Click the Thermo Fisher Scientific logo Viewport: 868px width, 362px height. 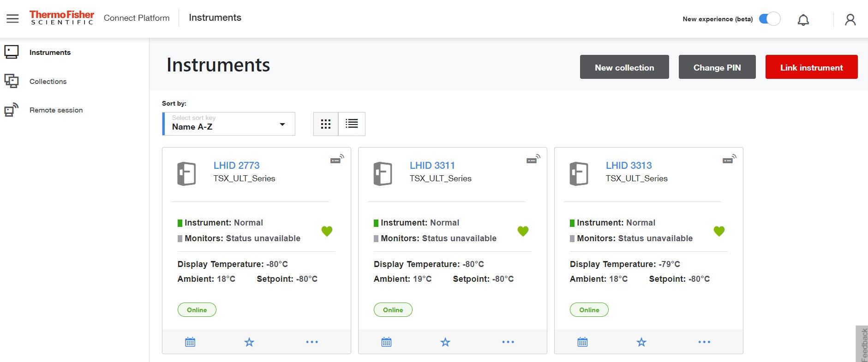[62, 18]
